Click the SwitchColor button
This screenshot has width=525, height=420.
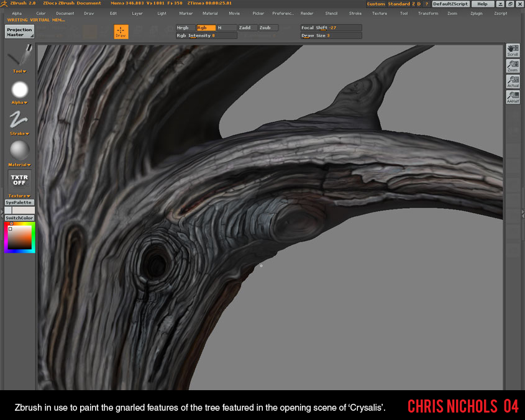coord(19,217)
